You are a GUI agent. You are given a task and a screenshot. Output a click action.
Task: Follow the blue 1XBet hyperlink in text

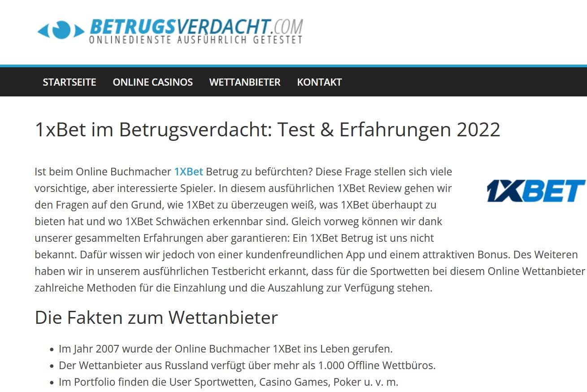[x=188, y=172]
